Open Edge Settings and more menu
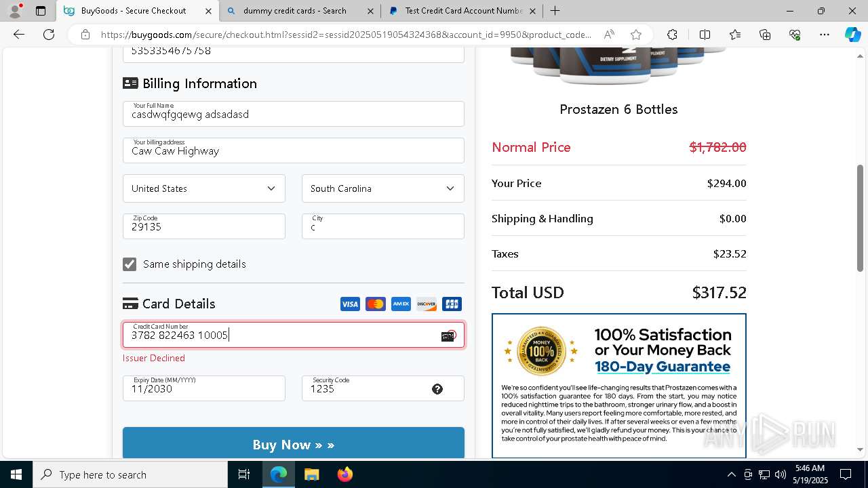868x488 pixels. click(825, 35)
